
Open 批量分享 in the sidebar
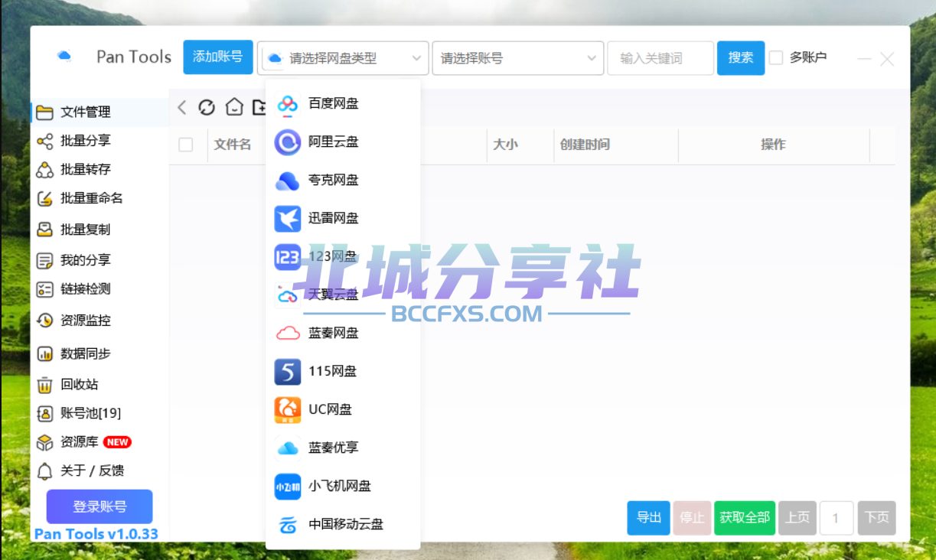pos(99,141)
